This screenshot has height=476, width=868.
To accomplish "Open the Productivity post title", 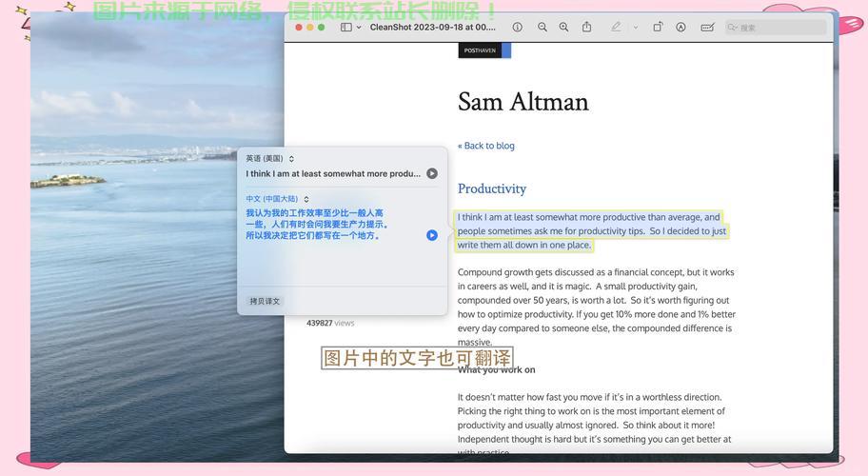I will [491, 188].
